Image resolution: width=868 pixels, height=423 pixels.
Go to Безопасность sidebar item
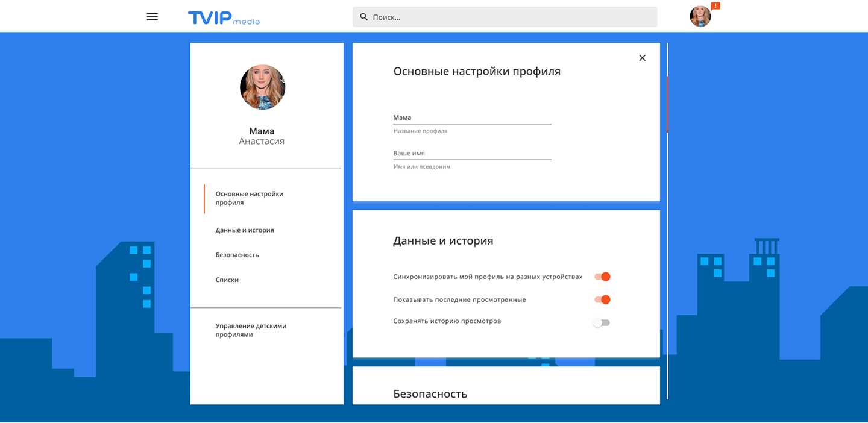click(x=237, y=255)
